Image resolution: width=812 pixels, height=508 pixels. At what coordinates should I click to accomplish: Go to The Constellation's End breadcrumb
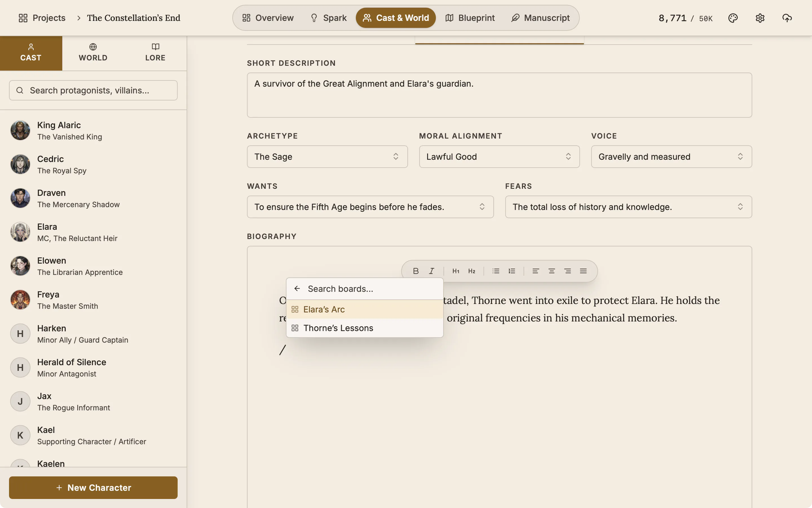point(134,18)
